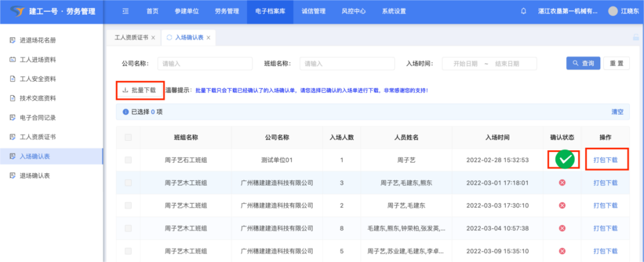Image resolution: width=644 pixels, height=262 pixels.
Task: Check the 周子艺石工班组 row checkbox
Action: [128, 160]
